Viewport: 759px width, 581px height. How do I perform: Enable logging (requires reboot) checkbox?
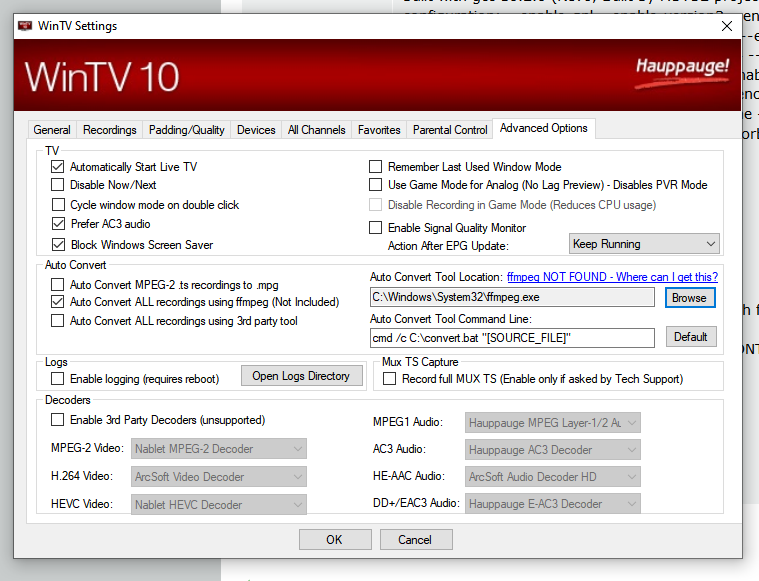58,379
